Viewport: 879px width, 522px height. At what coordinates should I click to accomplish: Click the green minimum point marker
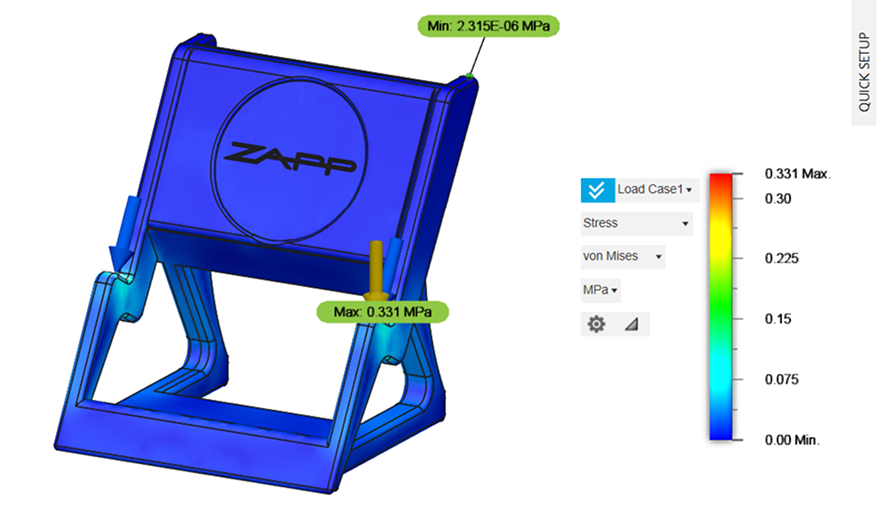468,74
